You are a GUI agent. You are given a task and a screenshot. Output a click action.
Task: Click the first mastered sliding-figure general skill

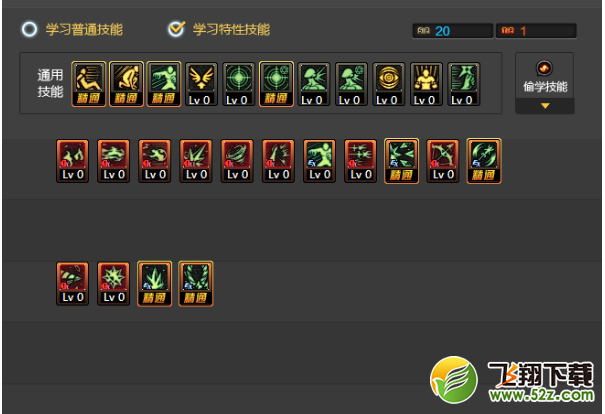coord(89,84)
